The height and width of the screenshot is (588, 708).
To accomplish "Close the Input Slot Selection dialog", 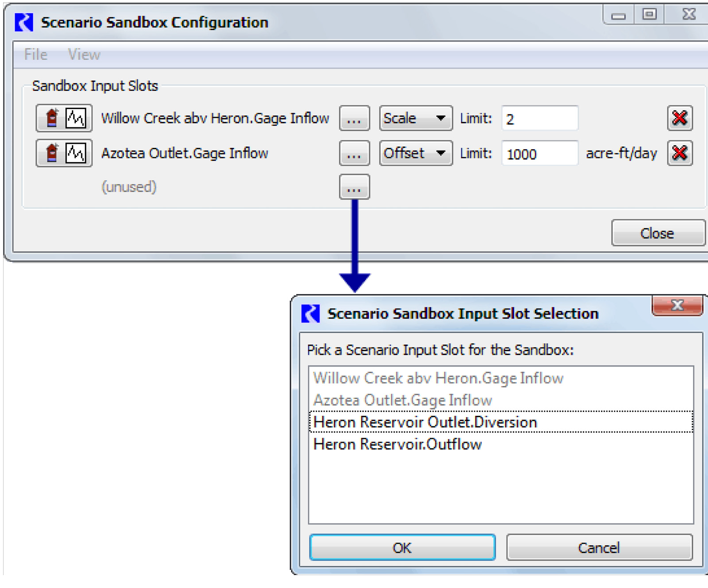I will point(677,305).
